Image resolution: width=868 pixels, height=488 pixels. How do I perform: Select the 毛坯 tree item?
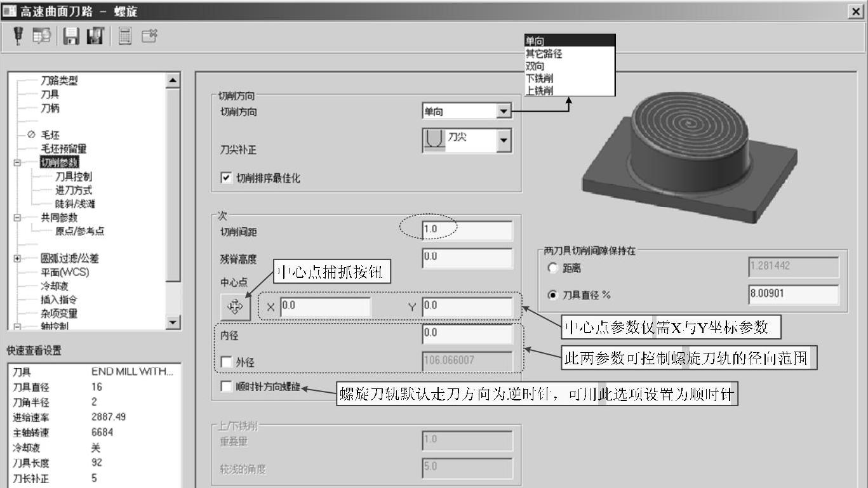[50, 135]
